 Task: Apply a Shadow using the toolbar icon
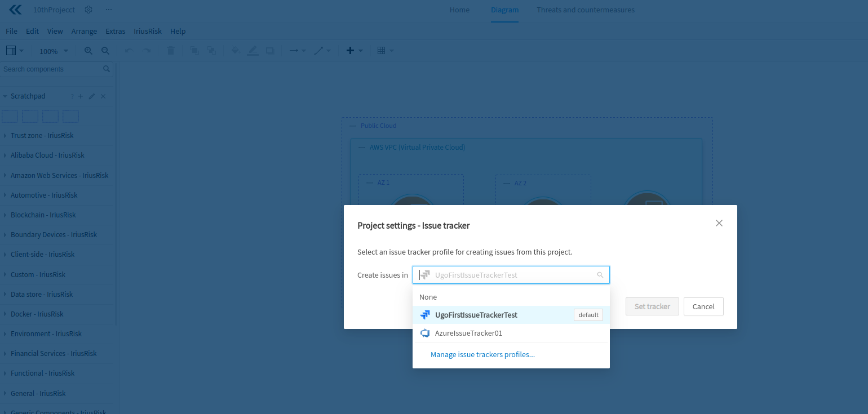(x=270, y=50)
